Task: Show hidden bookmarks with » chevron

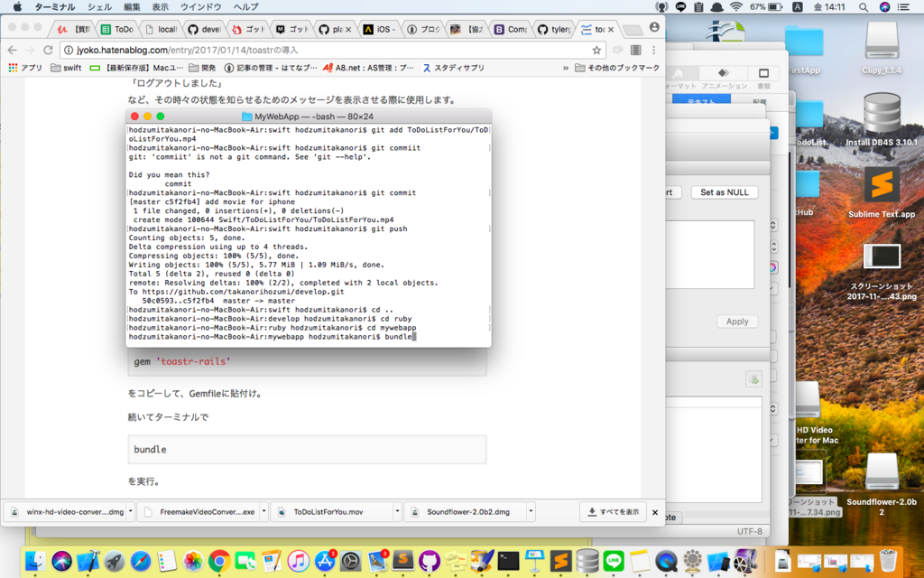Action: [566, 68]
